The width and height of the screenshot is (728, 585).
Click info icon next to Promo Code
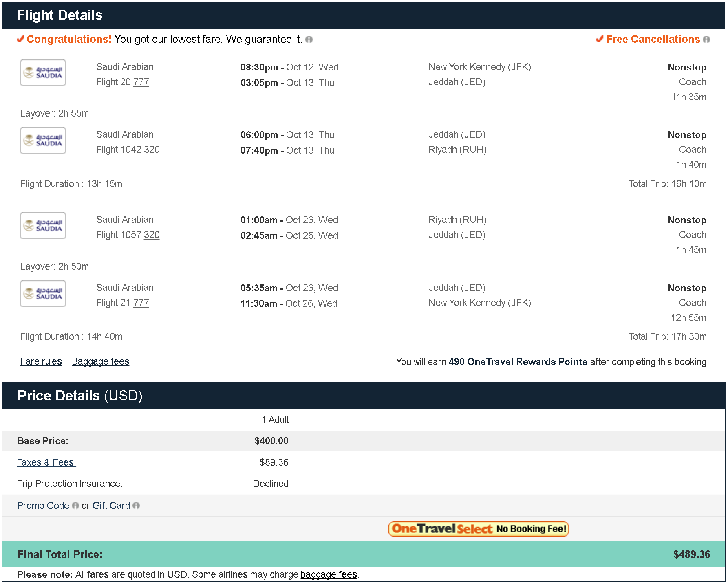[x=75, y=506]
